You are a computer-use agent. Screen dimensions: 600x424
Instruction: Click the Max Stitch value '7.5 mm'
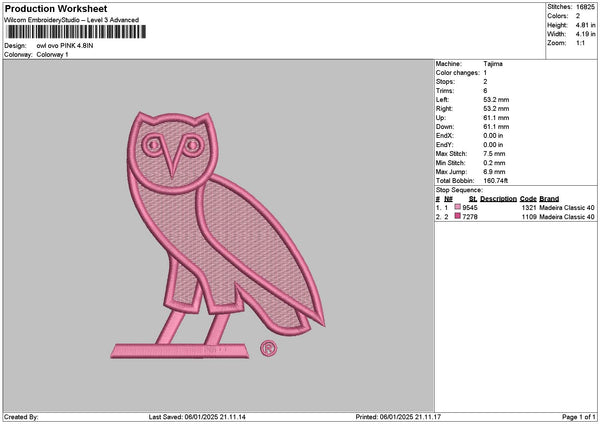point(494,154)
